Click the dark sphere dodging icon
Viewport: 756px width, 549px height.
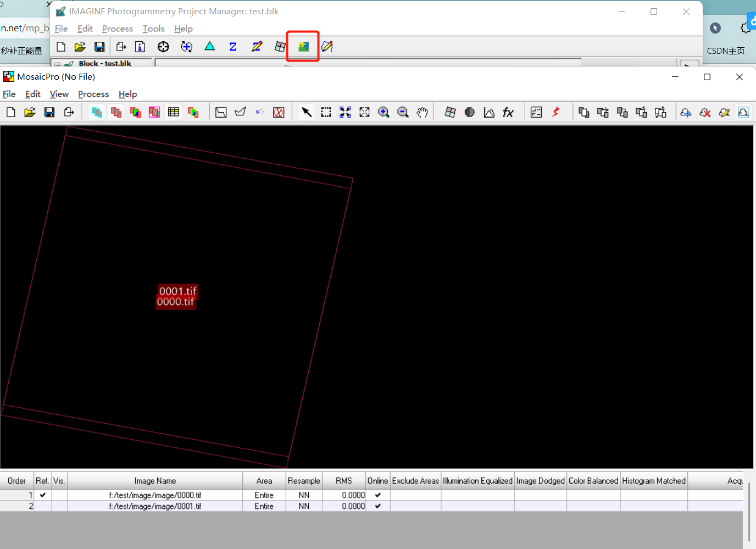pos(470,112)
